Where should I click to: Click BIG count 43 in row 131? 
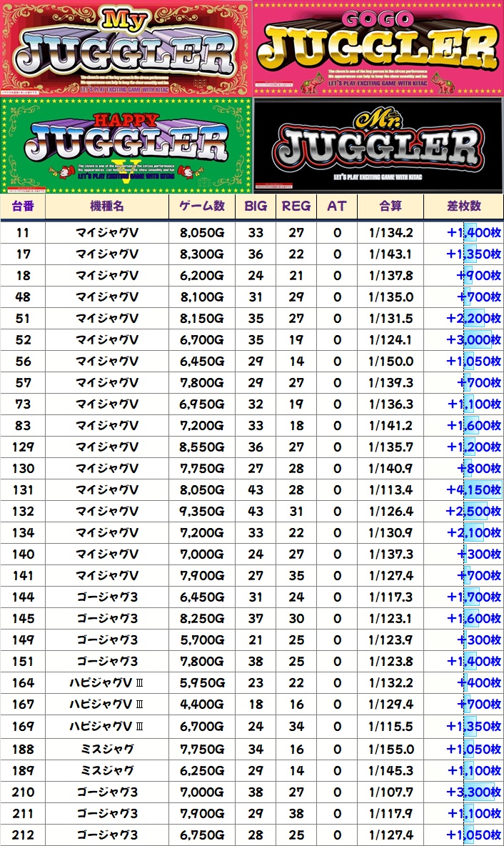[256, 490]
